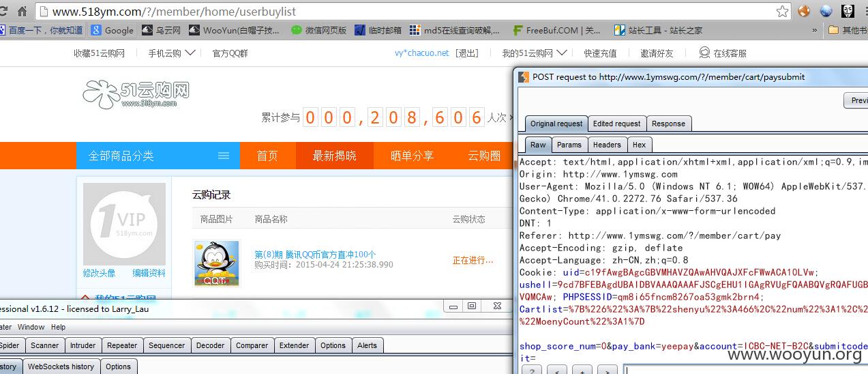Switch to the Response tab
Viewport: 868px width, 374px height.
668,124
